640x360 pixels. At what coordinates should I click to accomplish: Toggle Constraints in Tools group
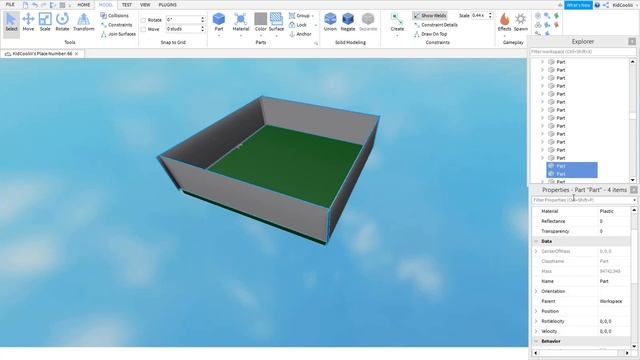point(116,25)
